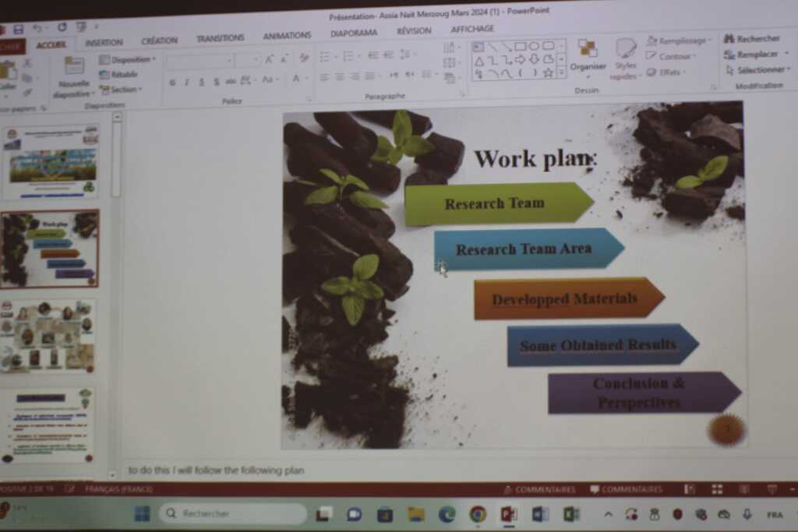Open Slide Sorter view from status bar

(717, 489)
